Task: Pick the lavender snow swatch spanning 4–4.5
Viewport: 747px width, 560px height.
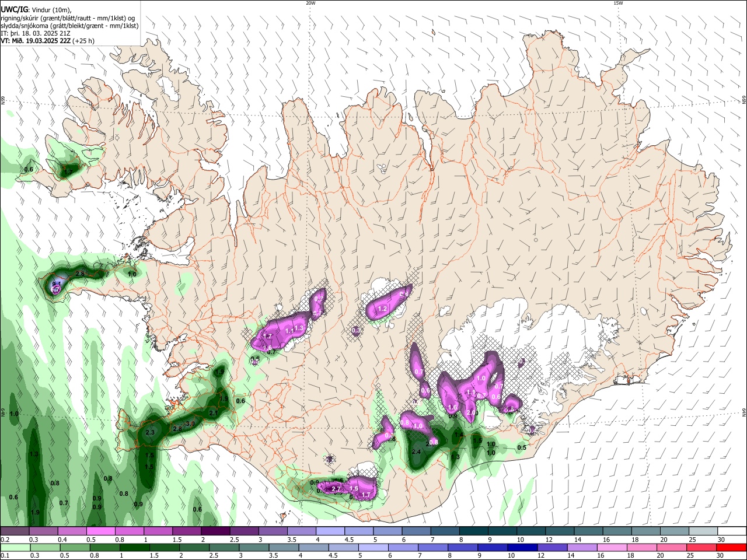Action: [x=329, y=531]
